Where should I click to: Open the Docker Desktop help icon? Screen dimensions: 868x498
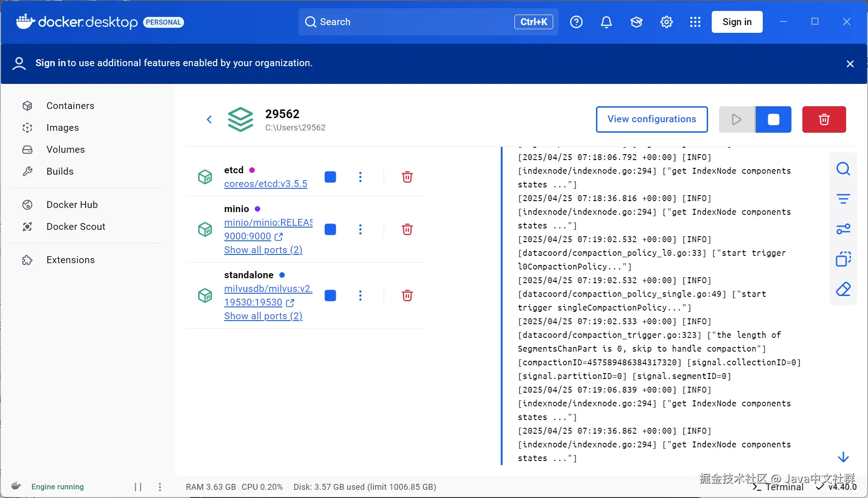click(x=576, y=22)
